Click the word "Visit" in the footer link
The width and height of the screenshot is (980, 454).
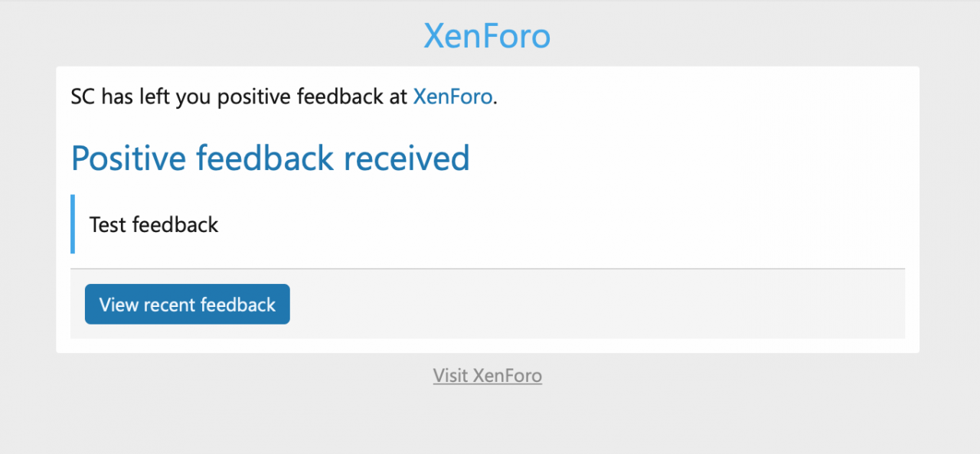pyautogui.click(x=451, y=376)
